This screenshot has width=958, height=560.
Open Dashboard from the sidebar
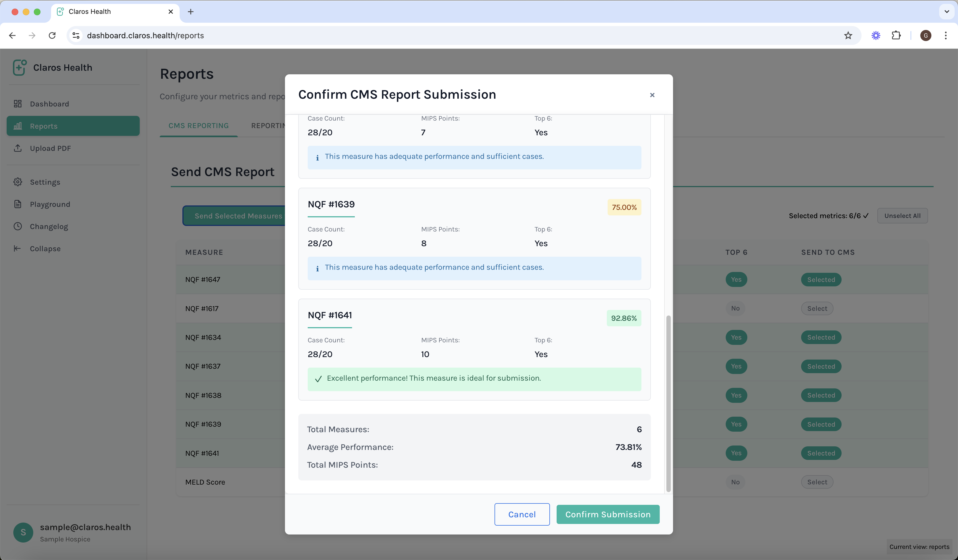(49, 104)
